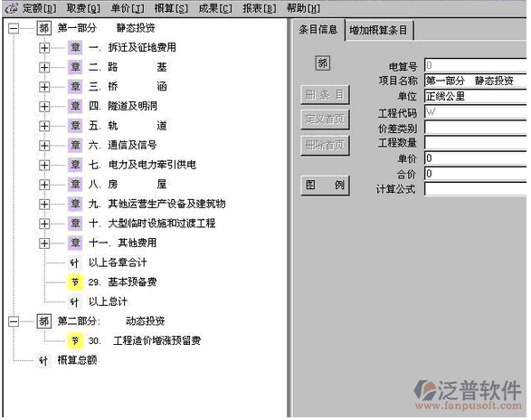
Task: Expand the 其他费用 chapter node
Action: [x=44, y=243]
